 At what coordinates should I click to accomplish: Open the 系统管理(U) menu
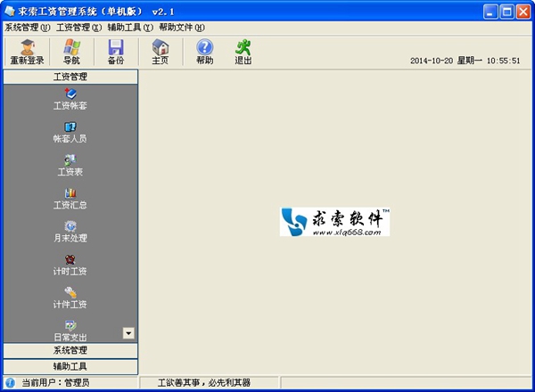28,27
